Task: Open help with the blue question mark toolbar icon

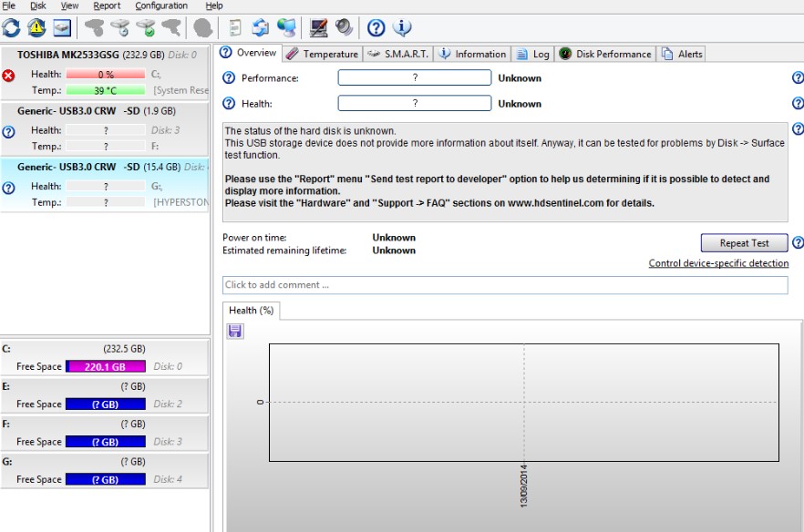Action: tap(376, 27)
